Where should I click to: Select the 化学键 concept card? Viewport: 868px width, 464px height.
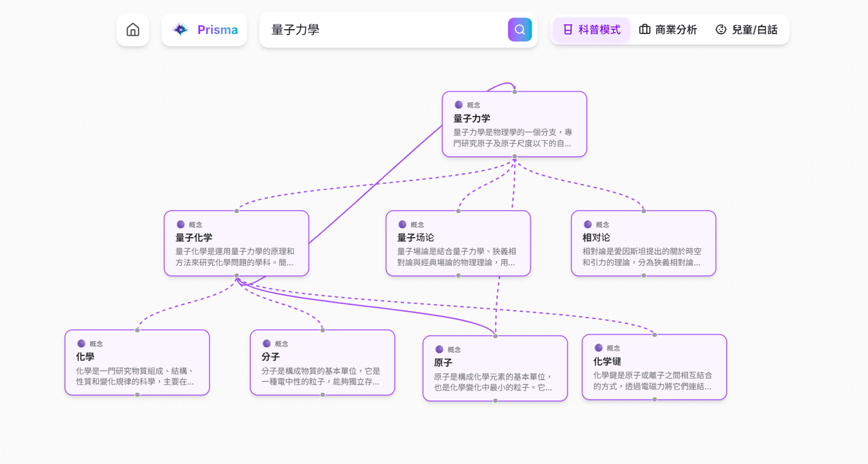click(x=654, y=367)
